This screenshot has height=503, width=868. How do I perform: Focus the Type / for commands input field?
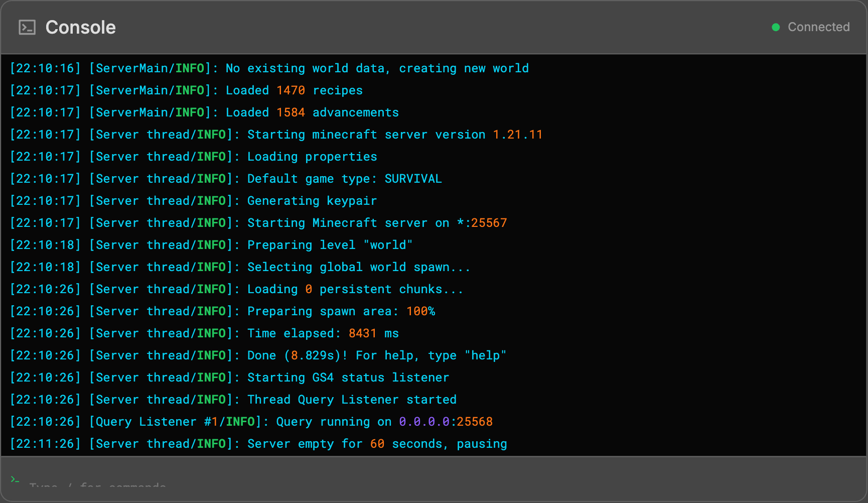pyautogui.click(x=97, y=484)
